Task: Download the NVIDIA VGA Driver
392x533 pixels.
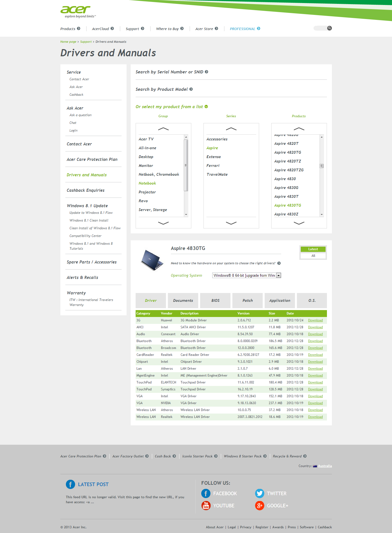Action: [x=315, y=403]
